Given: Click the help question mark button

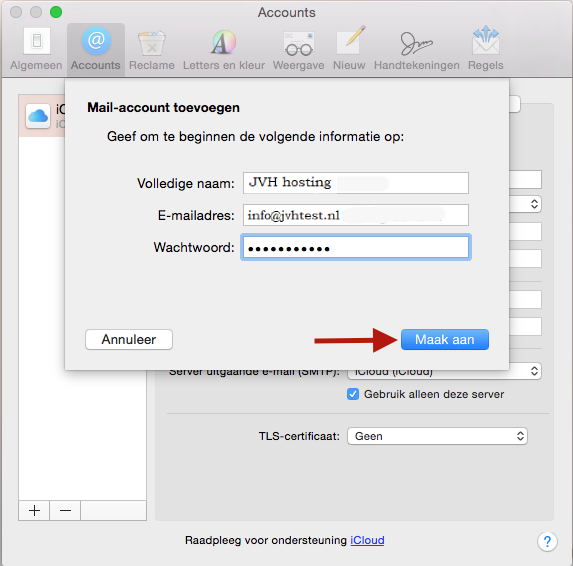Looking at the screenshot, I should (x=547, y=541).
